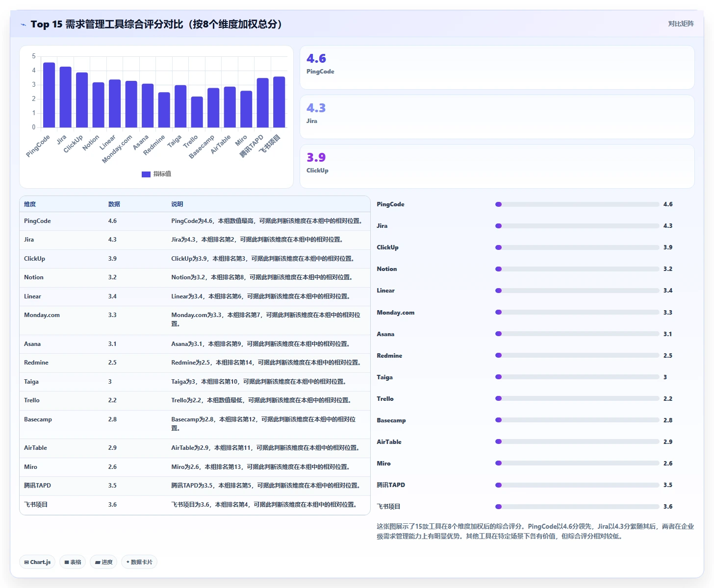Screen dimensions: 714x588
Task: Click the Asana progress bar
Action: coord(577,334)
